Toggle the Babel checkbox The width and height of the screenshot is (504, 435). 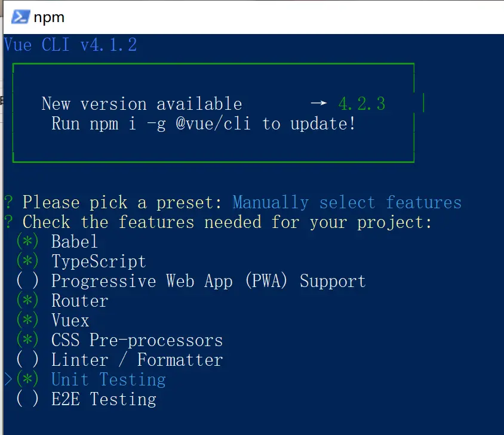click(27, 242)
